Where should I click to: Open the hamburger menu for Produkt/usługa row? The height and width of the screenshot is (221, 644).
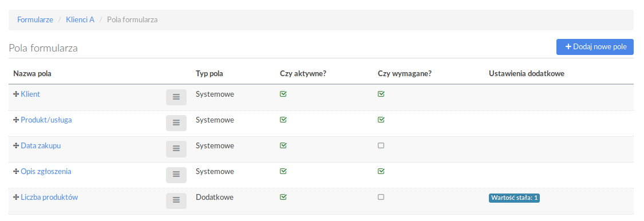point(176,123)
